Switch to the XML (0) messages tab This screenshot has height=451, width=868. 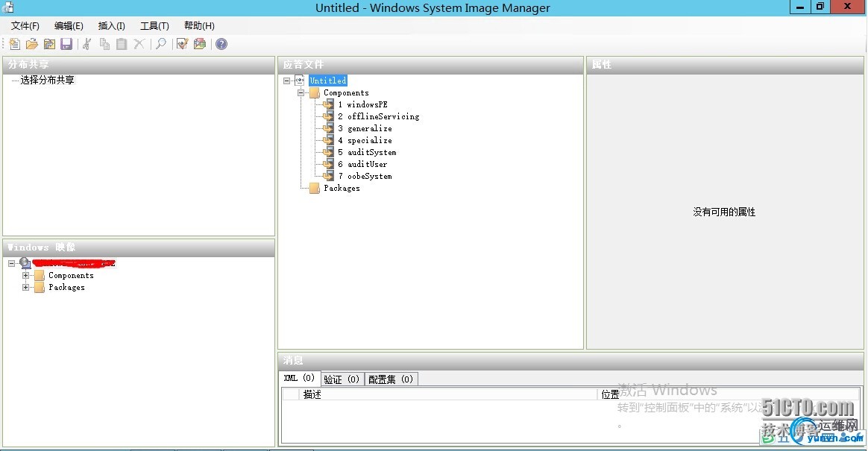[300, 379]
